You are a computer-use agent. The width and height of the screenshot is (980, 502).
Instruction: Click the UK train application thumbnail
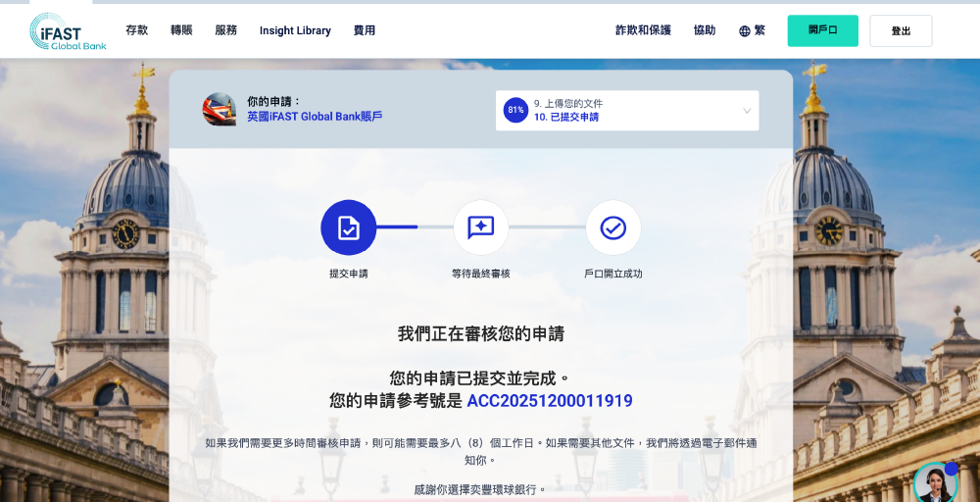coord(219,110)
